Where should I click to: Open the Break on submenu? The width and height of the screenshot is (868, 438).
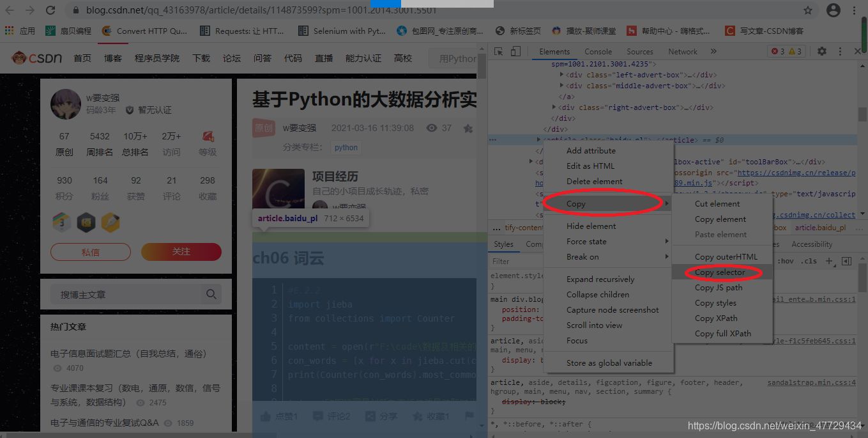click(609, 257)
